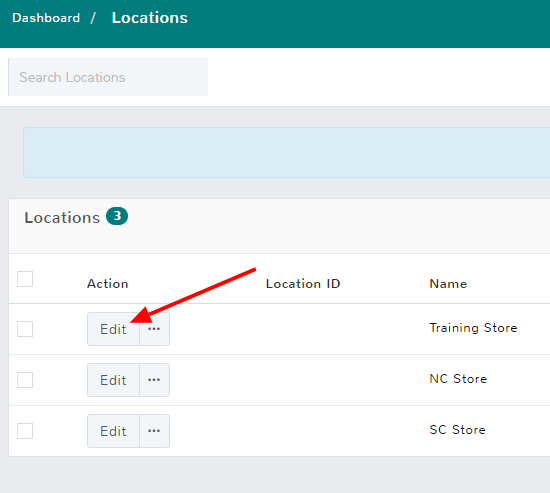Image resolution: width=550 pixels, height=493 pixels.
Task: Check the Training Store row checkbox
Action: point(25,329)
